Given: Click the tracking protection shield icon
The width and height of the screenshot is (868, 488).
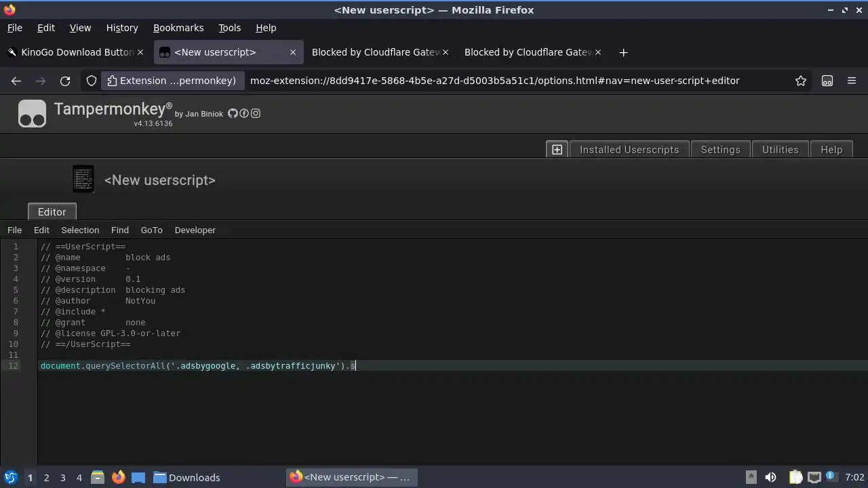Looking at the screenshot, I should [92, 81].
